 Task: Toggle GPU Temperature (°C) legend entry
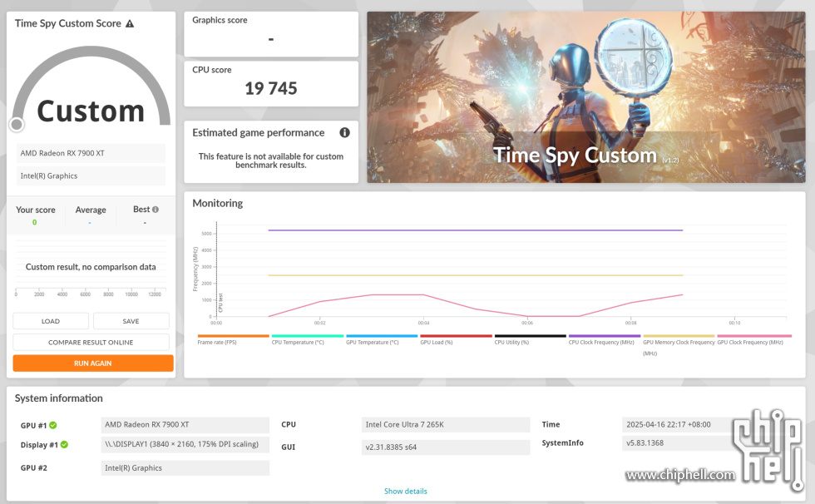tap(382, 339)
